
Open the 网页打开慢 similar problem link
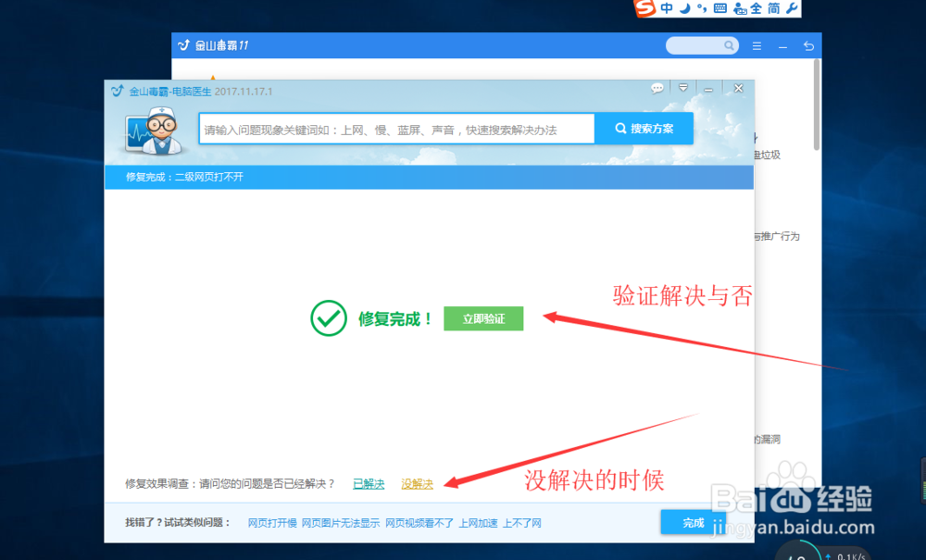(272, 523)
